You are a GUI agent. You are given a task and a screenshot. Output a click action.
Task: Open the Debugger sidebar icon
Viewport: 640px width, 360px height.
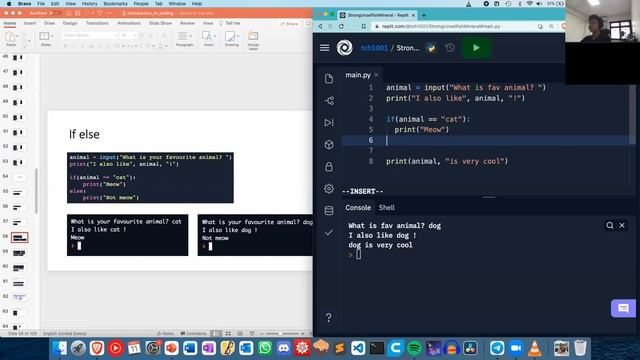329,122
